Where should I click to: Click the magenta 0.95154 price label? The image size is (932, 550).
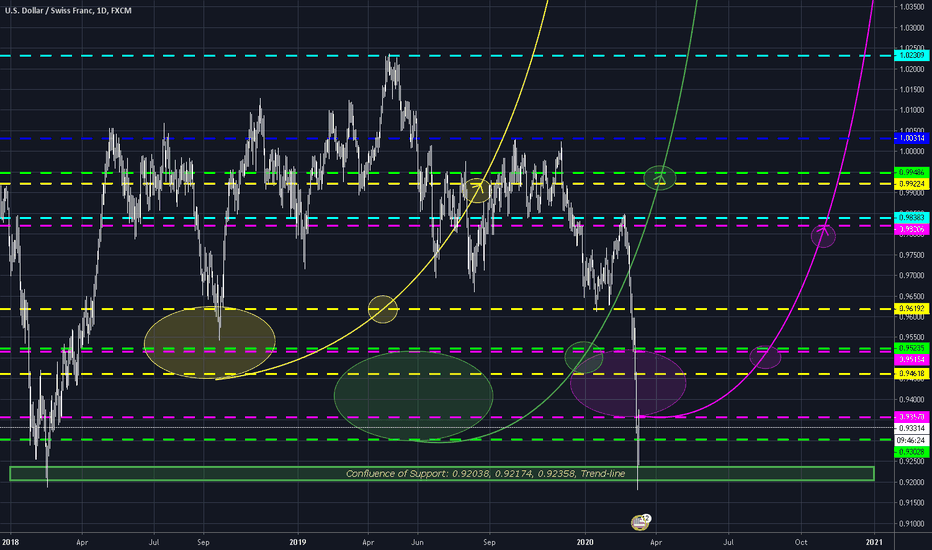tap(911, 360)
